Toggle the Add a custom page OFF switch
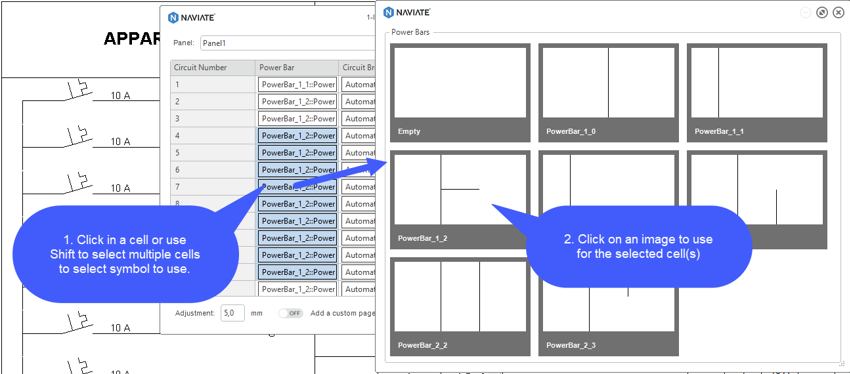This screenshot has width=850, height=374. point(291,313)
